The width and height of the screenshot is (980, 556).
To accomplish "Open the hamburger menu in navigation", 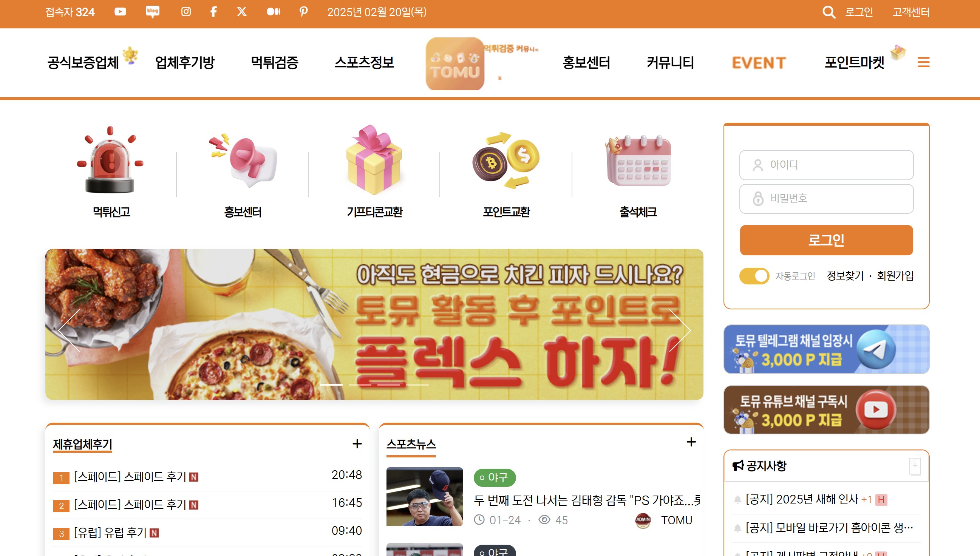I will 923,62.
